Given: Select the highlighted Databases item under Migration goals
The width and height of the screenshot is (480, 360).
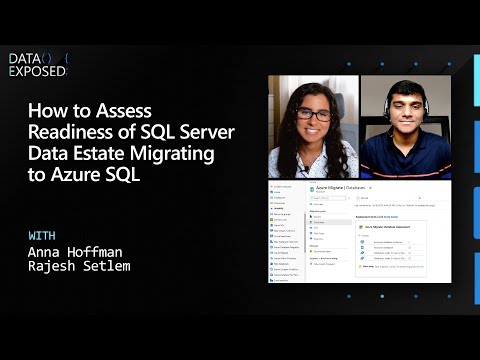Looking at the screenshot, I should [329, 222].
